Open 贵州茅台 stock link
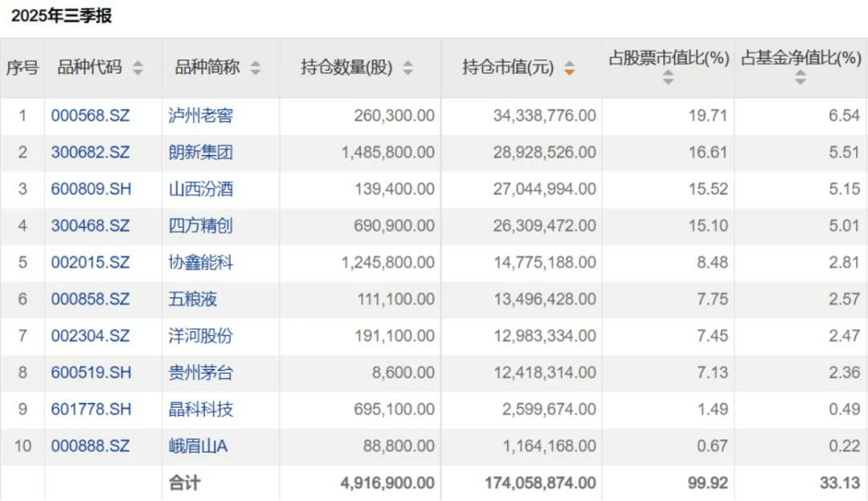868x501 pixels. point(201,372)
